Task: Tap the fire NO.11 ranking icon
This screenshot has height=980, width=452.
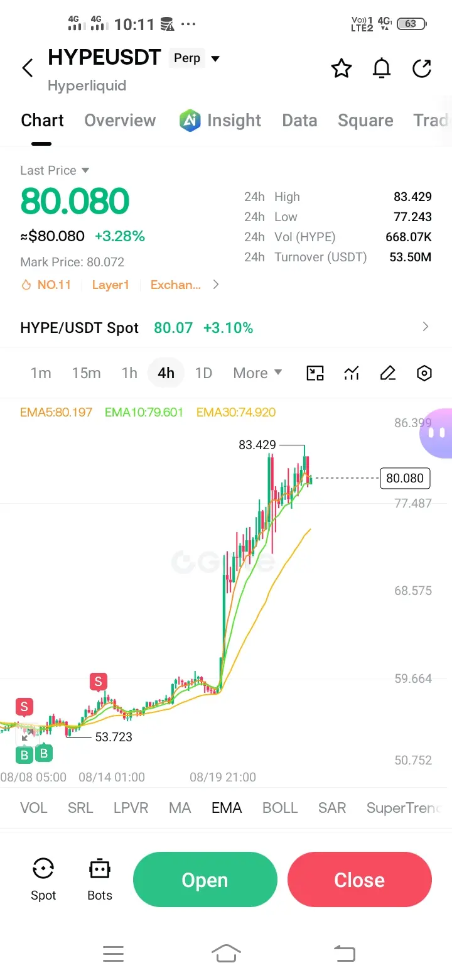Action: [x=26, y=285]
